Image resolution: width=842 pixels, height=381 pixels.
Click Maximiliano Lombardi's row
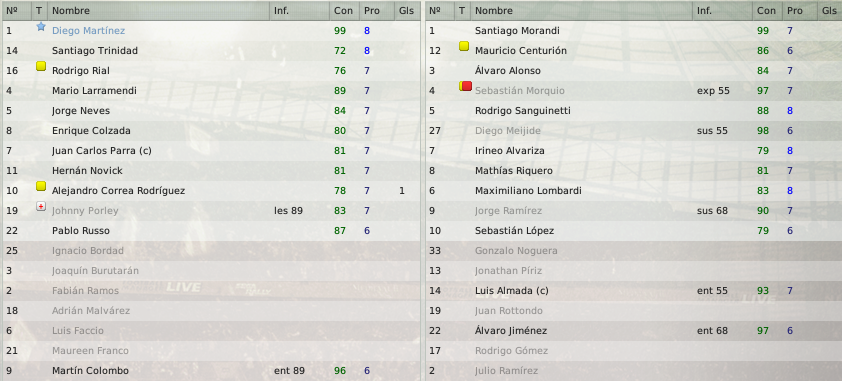[x=634, y=190]
